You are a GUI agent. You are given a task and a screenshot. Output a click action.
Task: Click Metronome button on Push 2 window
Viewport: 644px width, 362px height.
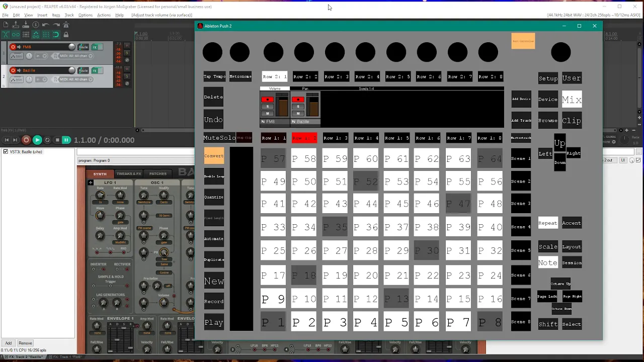click(240, 77)
